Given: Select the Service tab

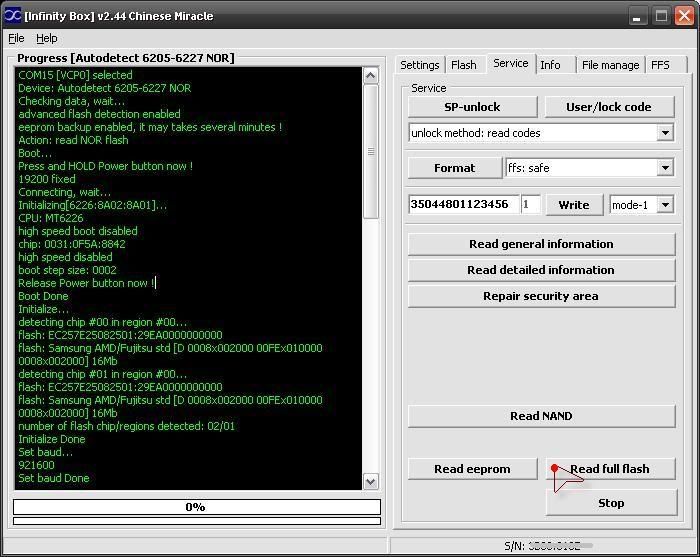Looking at the screenshot, I should click(511, 63).
